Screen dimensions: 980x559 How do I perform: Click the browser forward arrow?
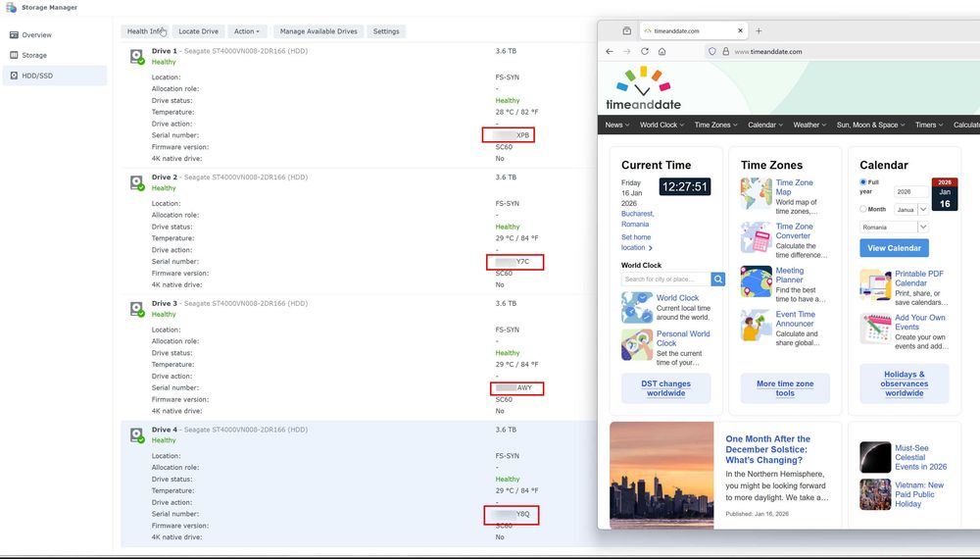[627, 52]
